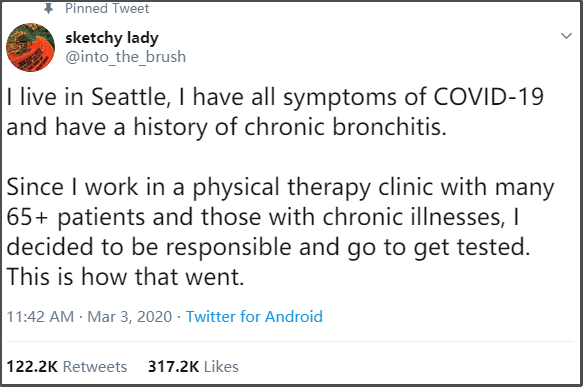Click the Pinned Tweet label

107,8
